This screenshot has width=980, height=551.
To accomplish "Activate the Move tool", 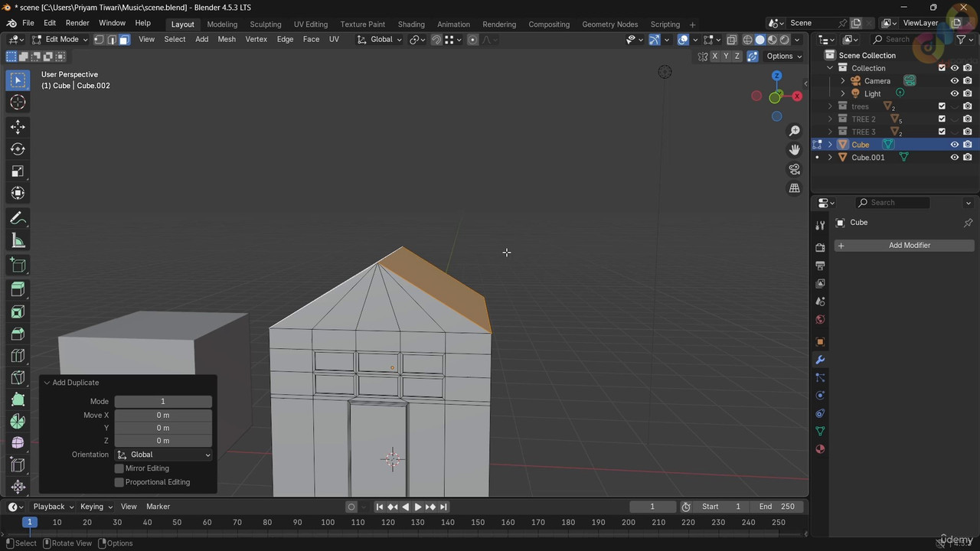I will tap(18, 127).
